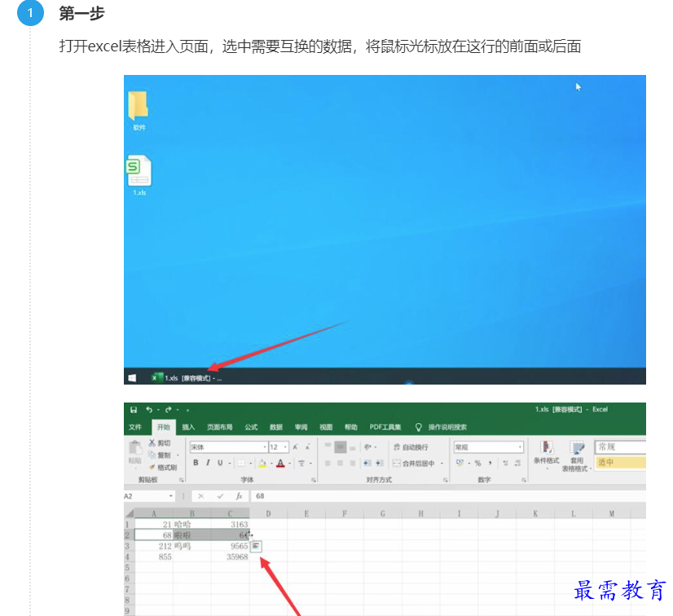Open the Font group dialog launcher
Viewport: 673px width, 616px height.
coord(314,480)
